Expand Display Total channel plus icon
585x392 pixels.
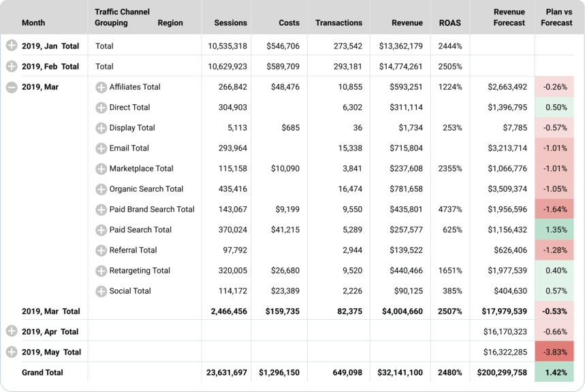[101, 128]
